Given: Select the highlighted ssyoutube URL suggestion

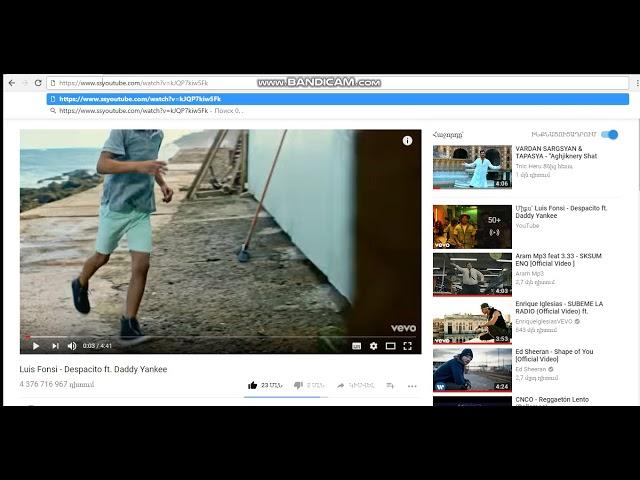Looking at the screenshot, I should (338, 99).
